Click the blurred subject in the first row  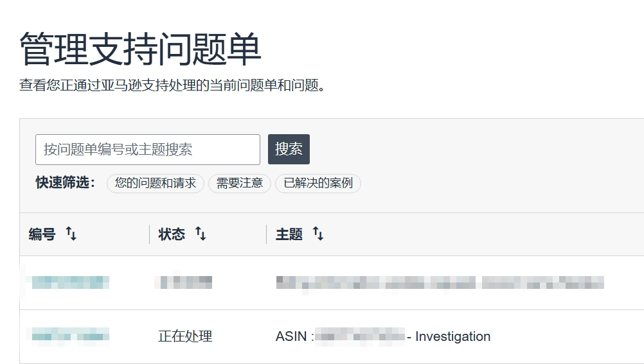click(440, 282)
